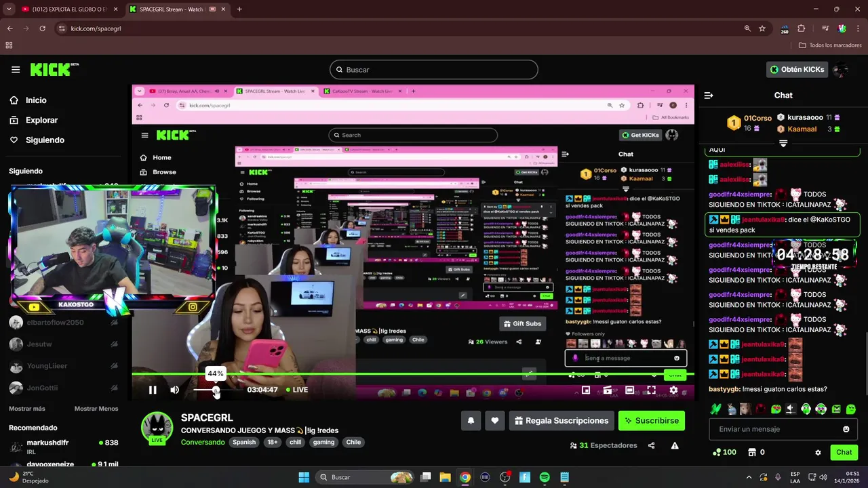Toggle mini player mode in video controls

tap(586, 390)
